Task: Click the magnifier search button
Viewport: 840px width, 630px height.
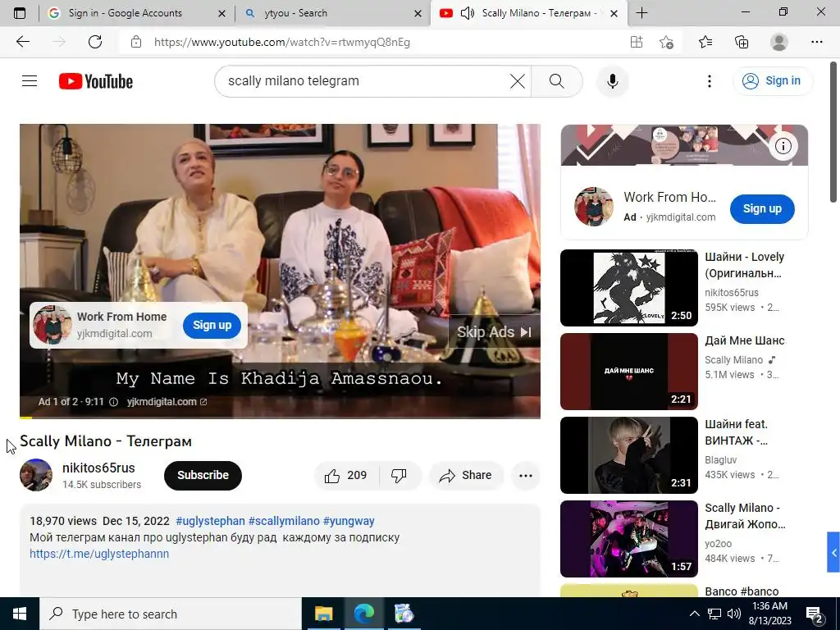Action: (x=557, y=81)
